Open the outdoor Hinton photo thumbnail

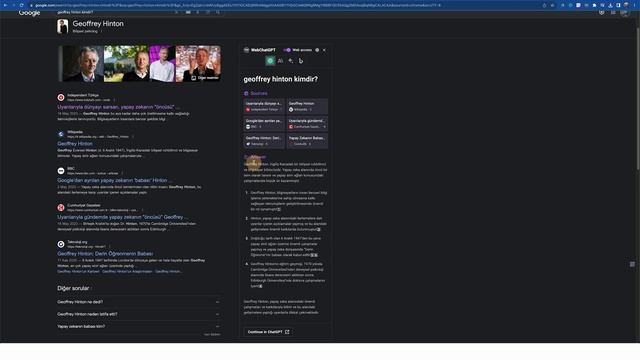126,64
